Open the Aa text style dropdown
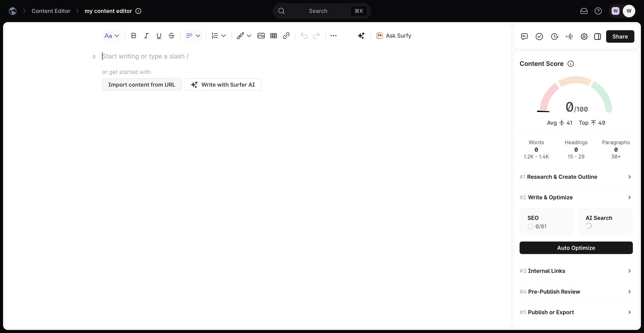 112,36
